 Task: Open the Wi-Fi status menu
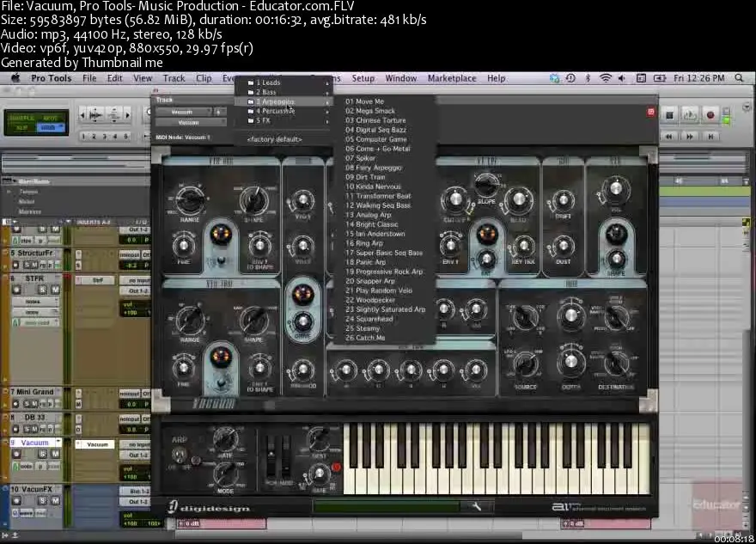pyautogui.click(x=605, y=78)
